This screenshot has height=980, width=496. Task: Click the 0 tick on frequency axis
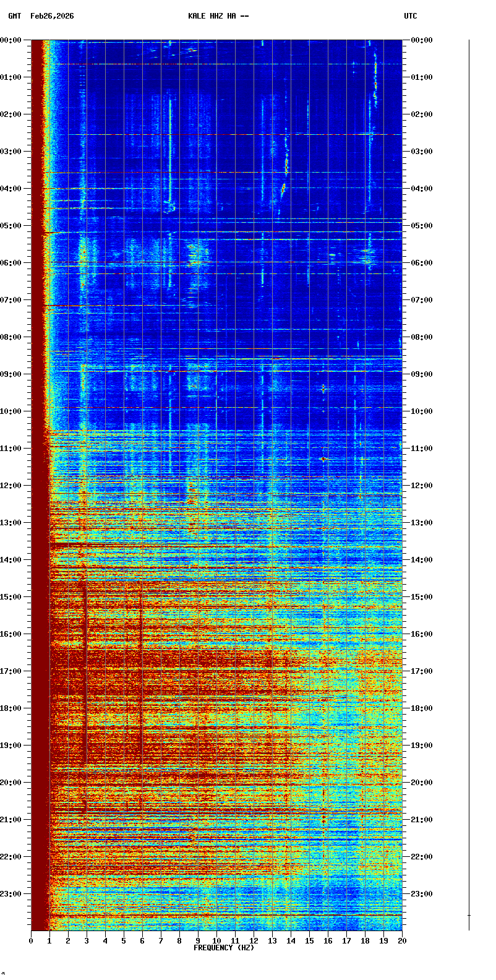pyautogui.click(x=31, y=941)
